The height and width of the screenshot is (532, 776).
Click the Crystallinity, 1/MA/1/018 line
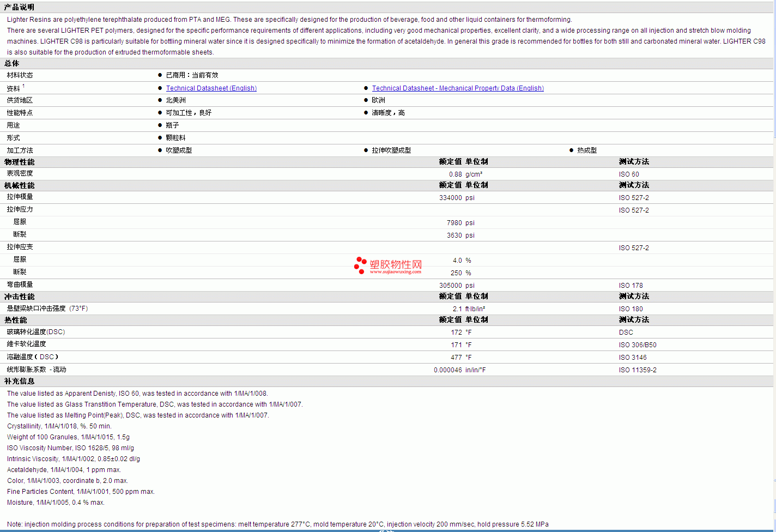(59, 426)
